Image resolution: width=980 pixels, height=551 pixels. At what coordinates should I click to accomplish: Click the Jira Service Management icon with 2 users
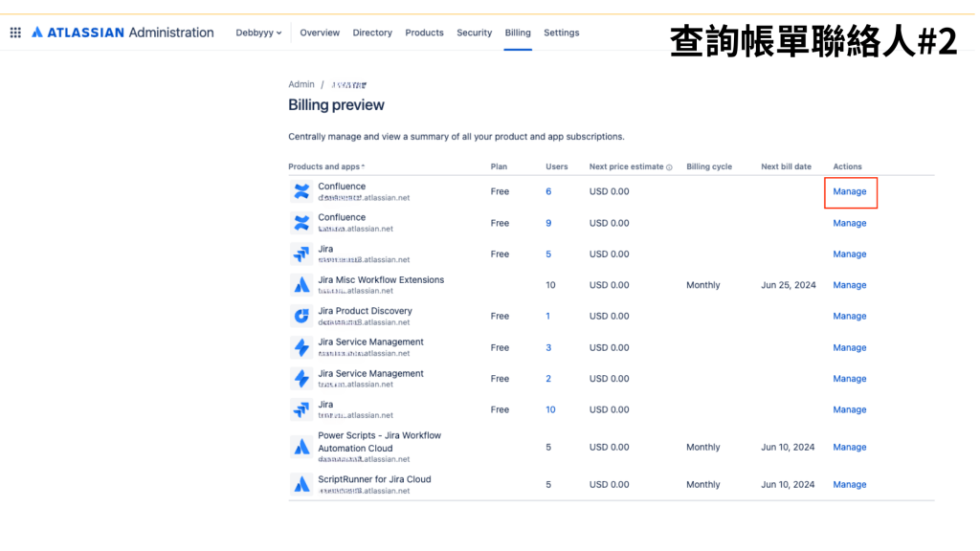(x=301, y=379)
